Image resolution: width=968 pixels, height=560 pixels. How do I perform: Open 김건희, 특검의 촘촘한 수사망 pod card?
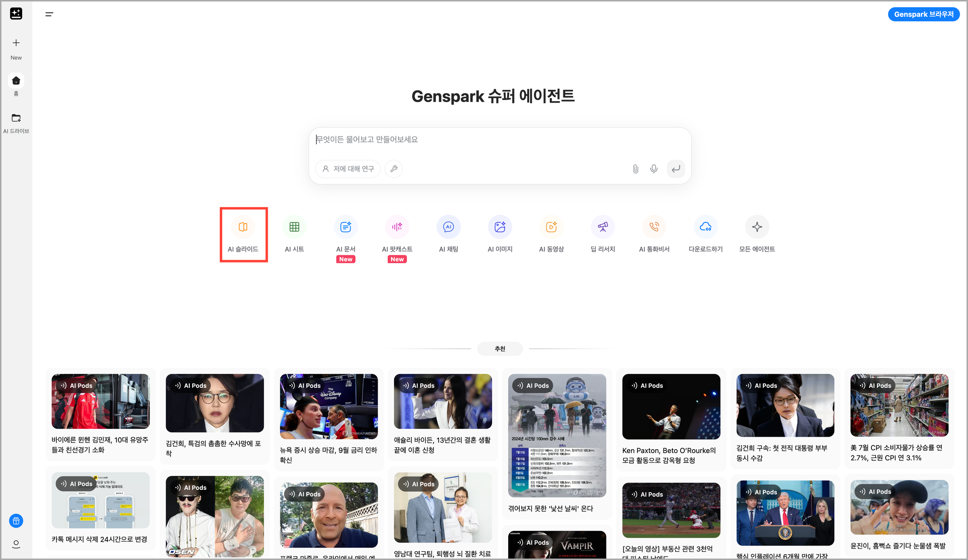pos(214,416)
